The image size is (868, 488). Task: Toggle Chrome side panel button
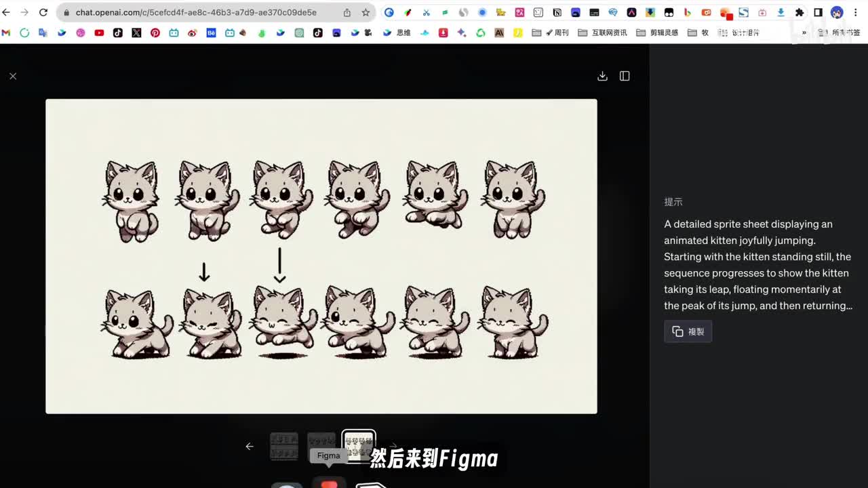818,12
